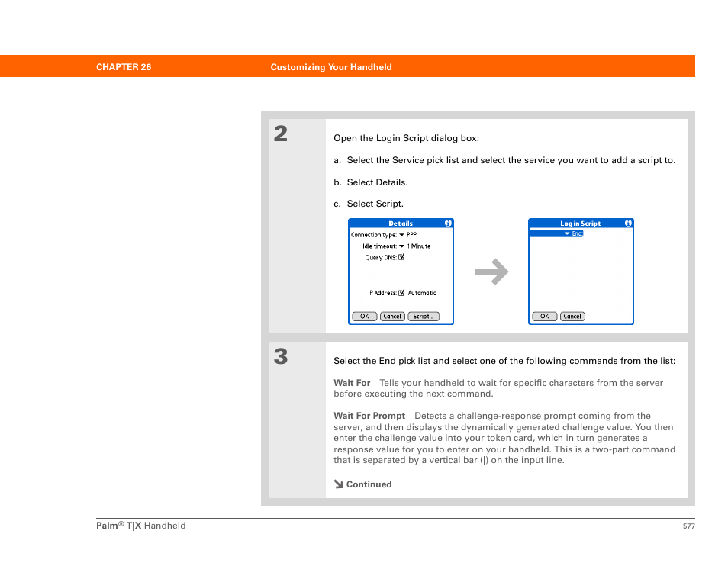
Task: Click the 'Wait For Prompt' bold term
Action: tap(369, 416)
